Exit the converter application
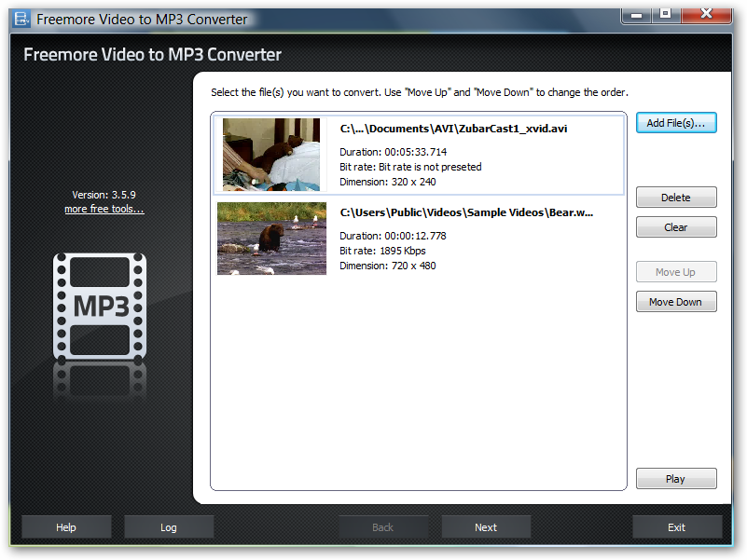Screen dimensions: 747x560 click(677, 527)
